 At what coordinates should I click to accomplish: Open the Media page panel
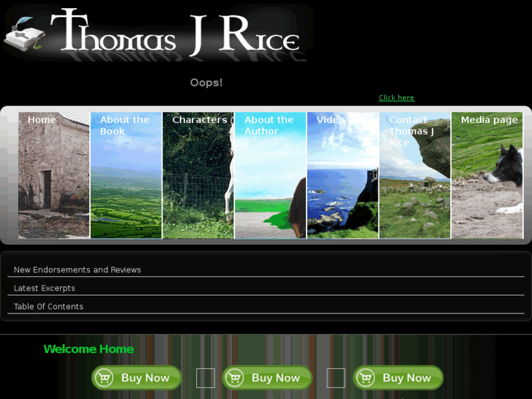coord(487,175)
